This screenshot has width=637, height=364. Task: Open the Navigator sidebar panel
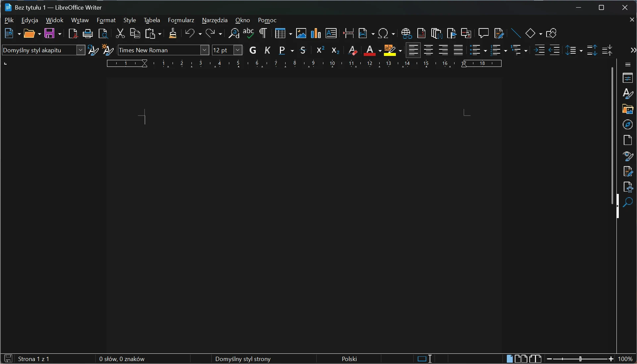click(628, 125)
